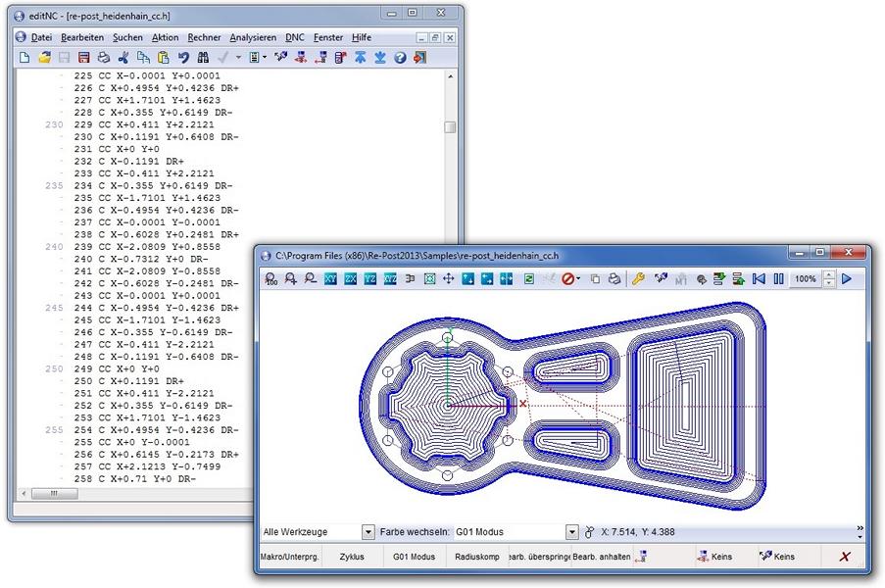Increase simulation speed percentage stepper
885x588 pixels.
828,274
